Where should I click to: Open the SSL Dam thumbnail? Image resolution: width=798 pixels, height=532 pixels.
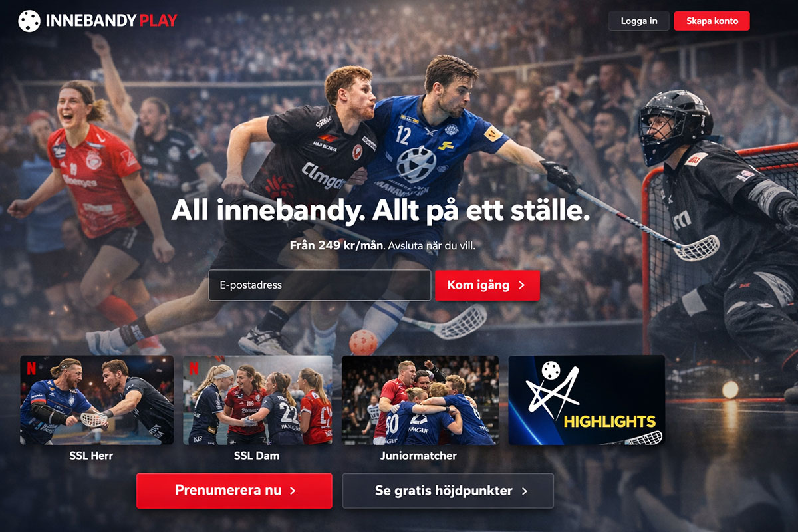(x=257, y=400)
